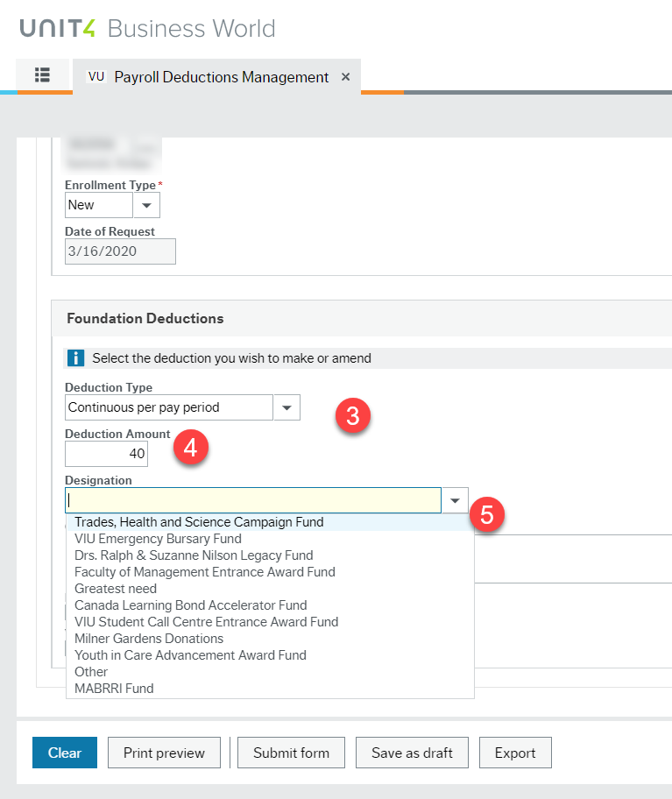The width and height of the screenshot is (672, 799).
Task: Open the hamburger menu icon
Action: coord(42,75)
